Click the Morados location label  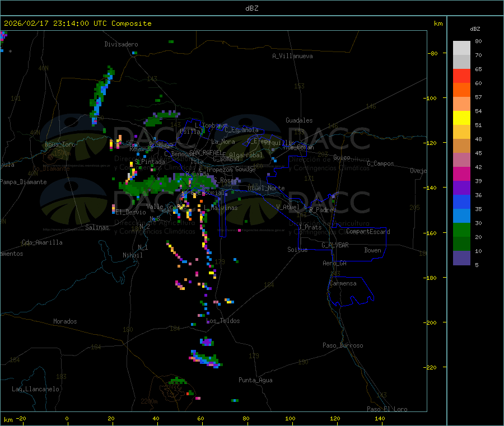pyautogui.click(x=65, y=321)
